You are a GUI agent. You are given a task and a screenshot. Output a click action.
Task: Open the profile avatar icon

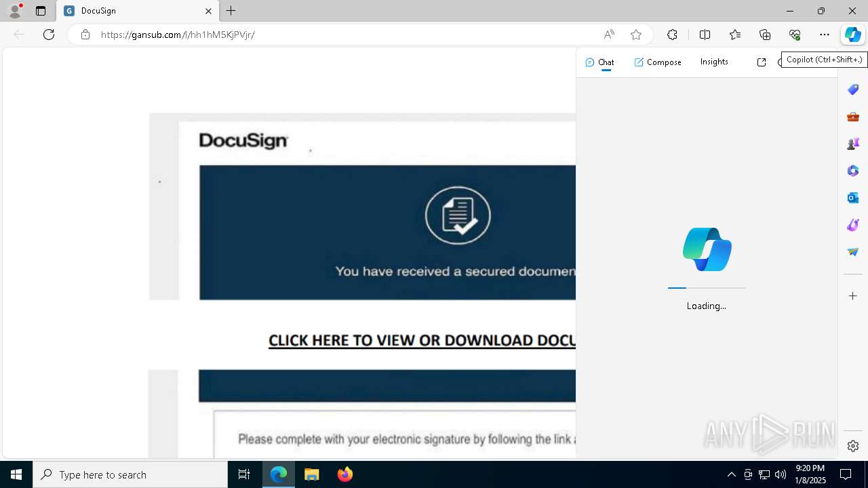pos(14,11)
